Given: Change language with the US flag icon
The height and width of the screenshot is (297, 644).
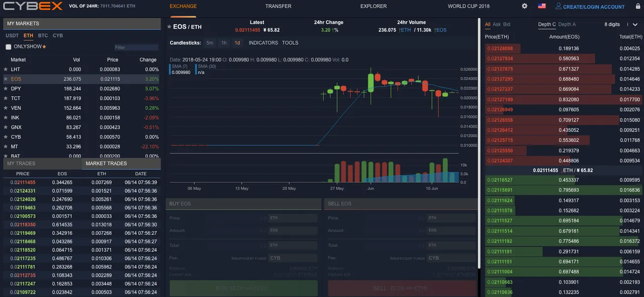Looking at the screenshot, I should click(x=542, y=6).
